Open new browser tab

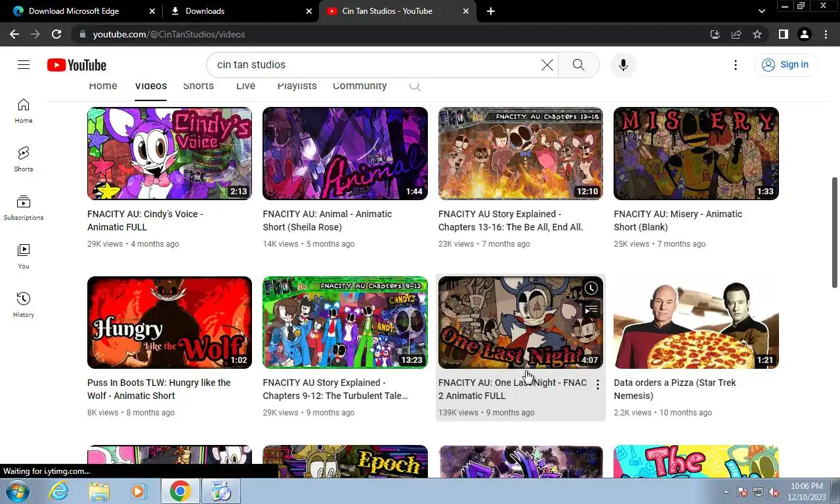491,11
